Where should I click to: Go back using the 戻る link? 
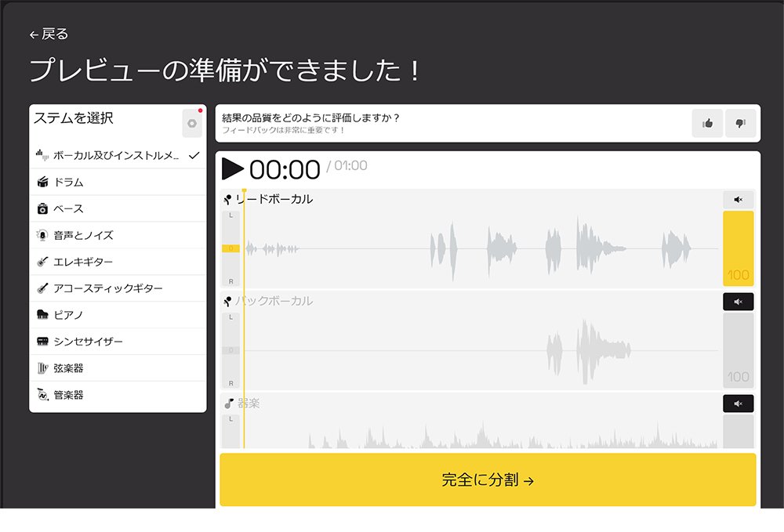pos(47,34)
